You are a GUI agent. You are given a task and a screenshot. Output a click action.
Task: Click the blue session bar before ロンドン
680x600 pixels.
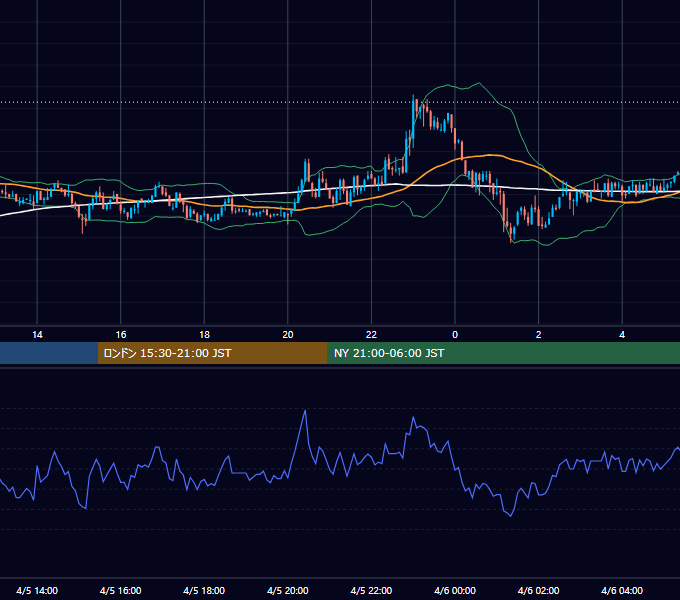click(x=49, y=353)
